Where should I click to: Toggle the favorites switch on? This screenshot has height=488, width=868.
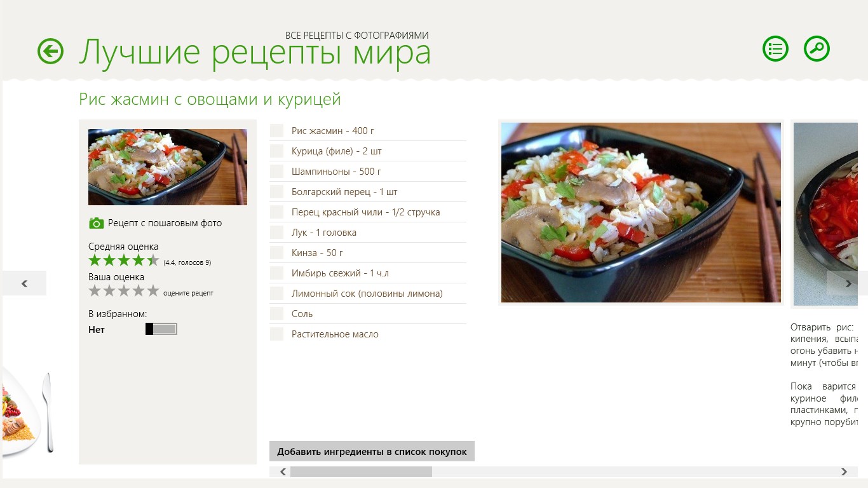tap(161, 329)
